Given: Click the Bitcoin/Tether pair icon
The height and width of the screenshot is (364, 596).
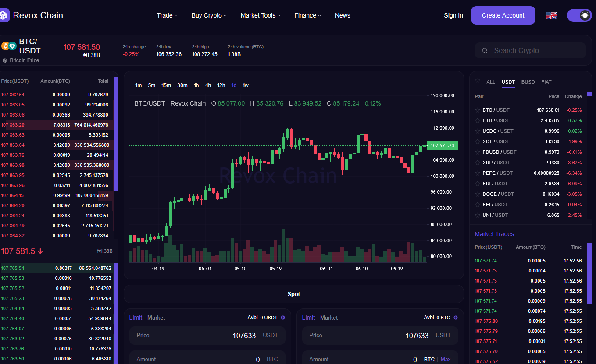Looking at the screenshot, I should 9,46.
